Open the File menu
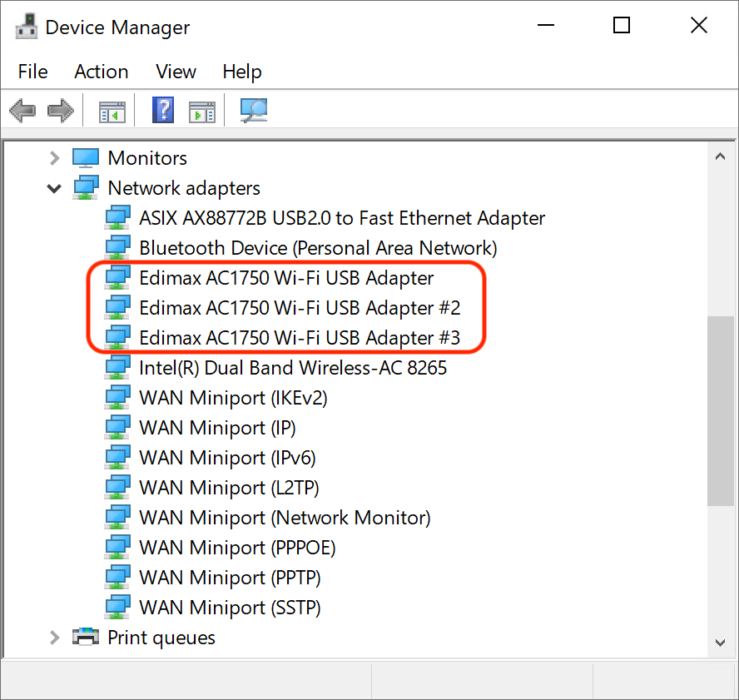 pyautogui.click(x=32, y=72)
